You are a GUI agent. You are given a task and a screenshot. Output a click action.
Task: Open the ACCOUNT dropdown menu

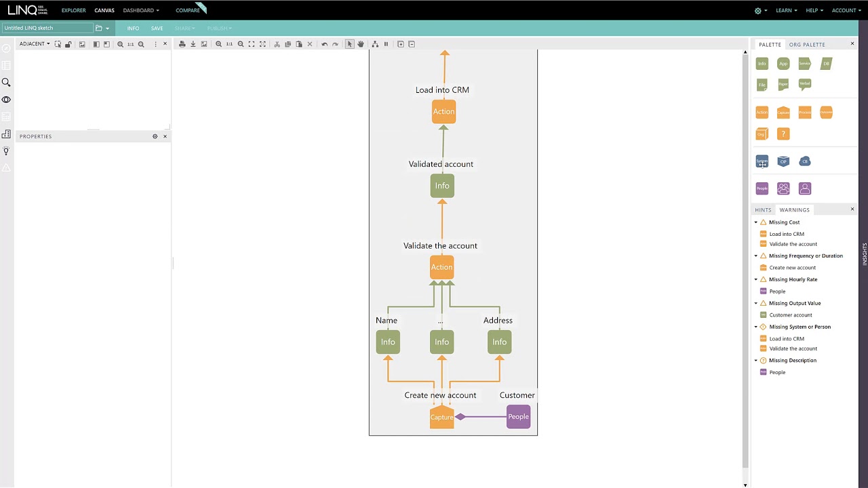pyautogui.click(x=846, y=10)
